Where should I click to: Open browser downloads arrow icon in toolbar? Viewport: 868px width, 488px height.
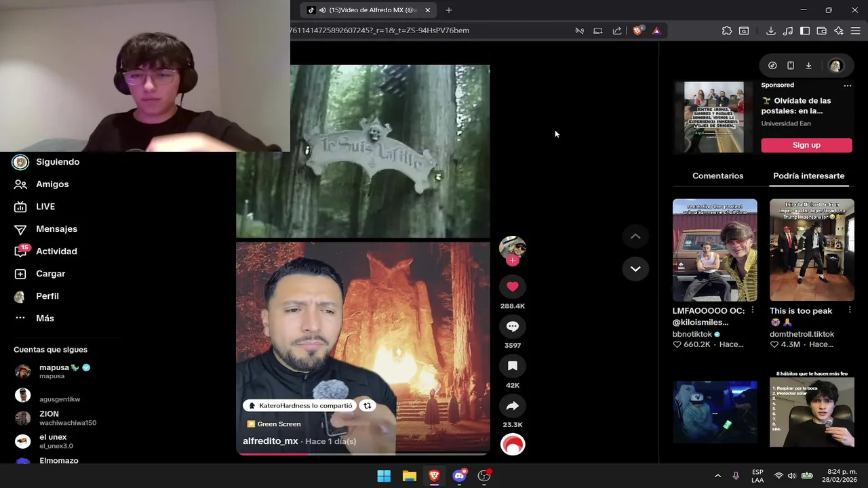point(771,30)
